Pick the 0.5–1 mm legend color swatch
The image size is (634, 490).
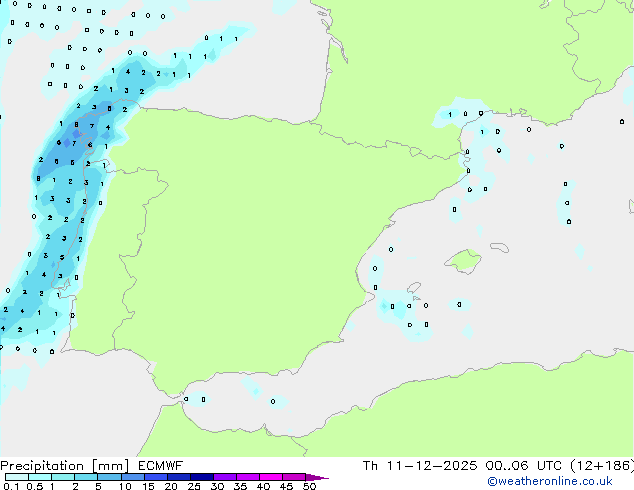pyautogui.click(x=40, y=477)
